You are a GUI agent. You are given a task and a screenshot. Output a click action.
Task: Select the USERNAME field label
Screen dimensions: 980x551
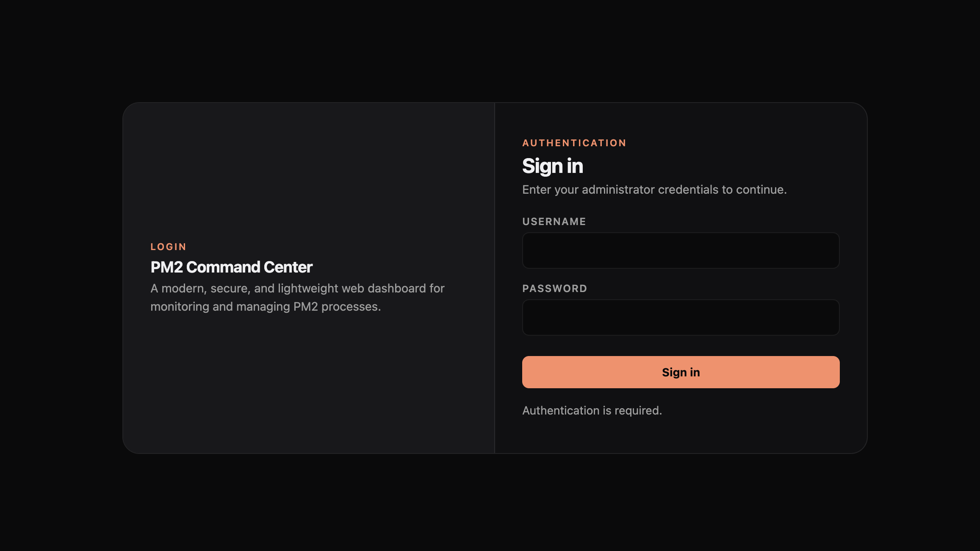(554, 221)
